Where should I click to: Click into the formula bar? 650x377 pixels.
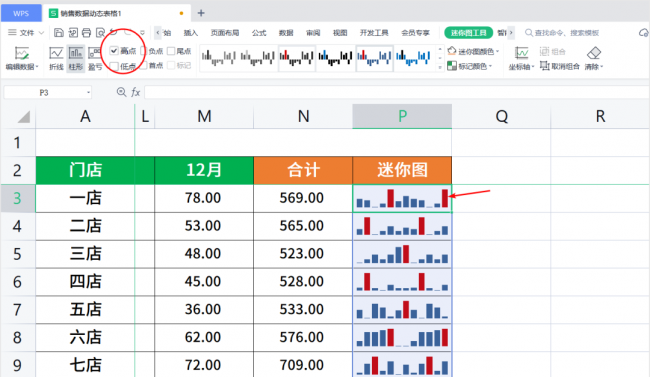click(x=396, y=92)
